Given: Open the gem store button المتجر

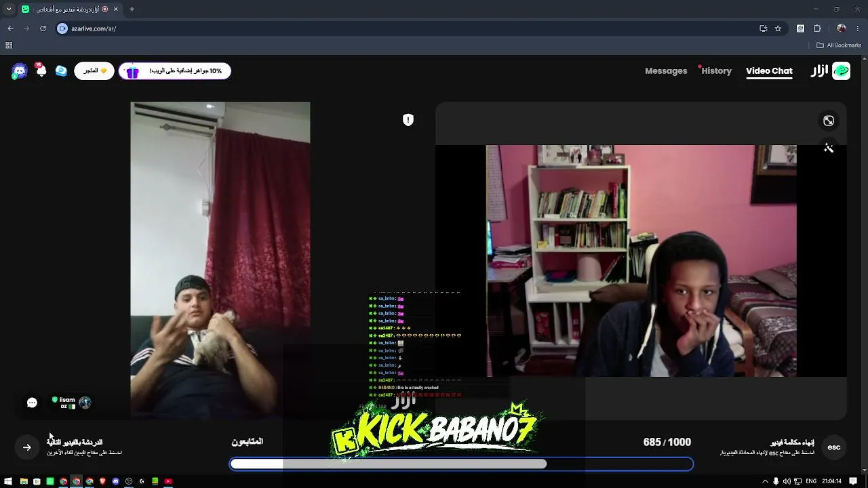Looking at the screenshot, I should (94, 70).
